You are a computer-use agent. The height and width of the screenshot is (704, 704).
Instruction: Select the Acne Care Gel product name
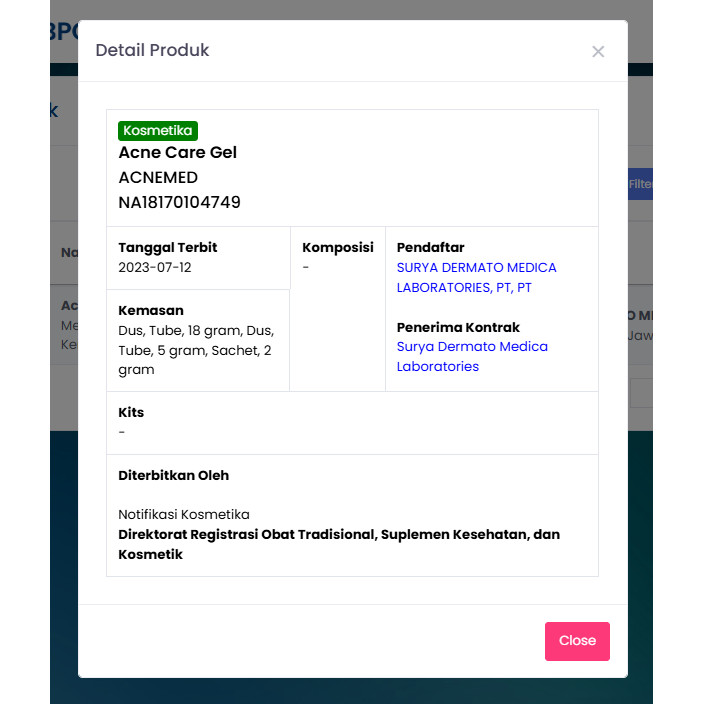(177, 152)
